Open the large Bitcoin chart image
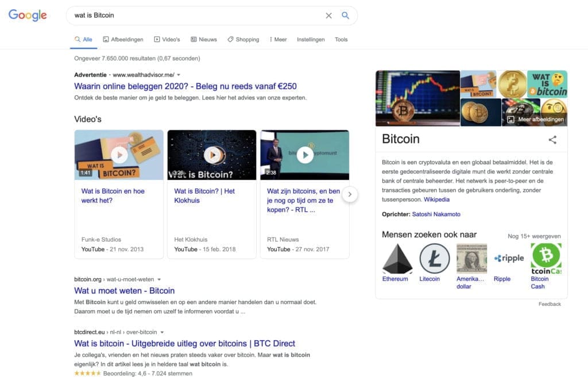 click(x=418, y=98)
